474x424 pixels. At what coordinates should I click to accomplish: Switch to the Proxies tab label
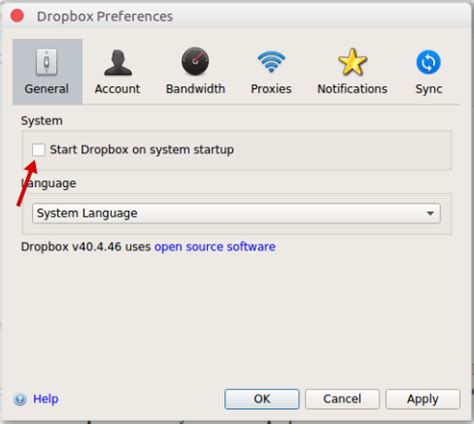271,89
